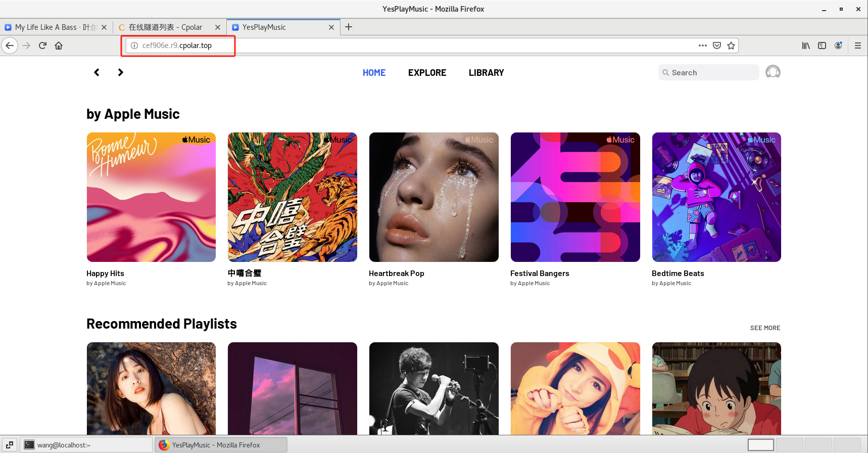Image resolution: width=868 pixels, height=453 pixels.
Task: Open recommended playlist with anime boy reading
Action: pos(716,388)
